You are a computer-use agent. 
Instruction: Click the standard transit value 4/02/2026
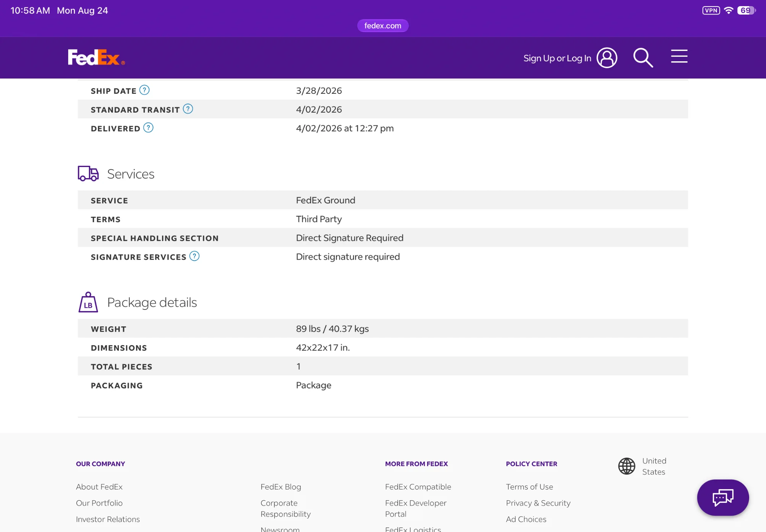pyautogui.click(x=319, y=110)
